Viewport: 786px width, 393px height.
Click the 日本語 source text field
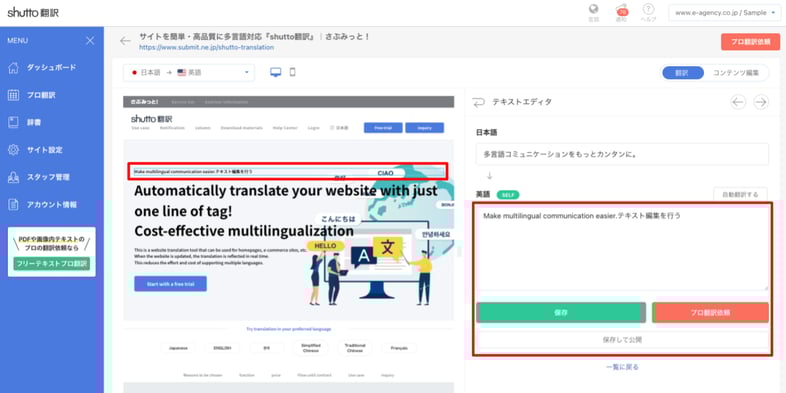(x=622, y=154)
